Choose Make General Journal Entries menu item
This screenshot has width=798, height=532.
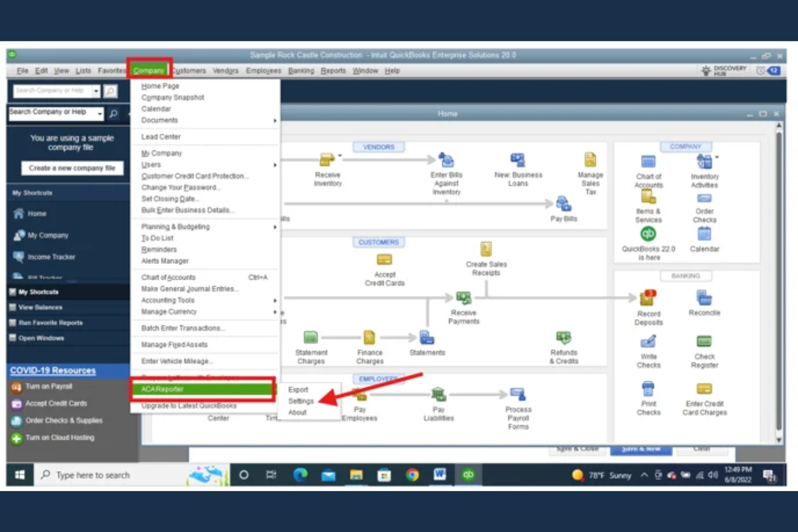[x=189, y=289]
